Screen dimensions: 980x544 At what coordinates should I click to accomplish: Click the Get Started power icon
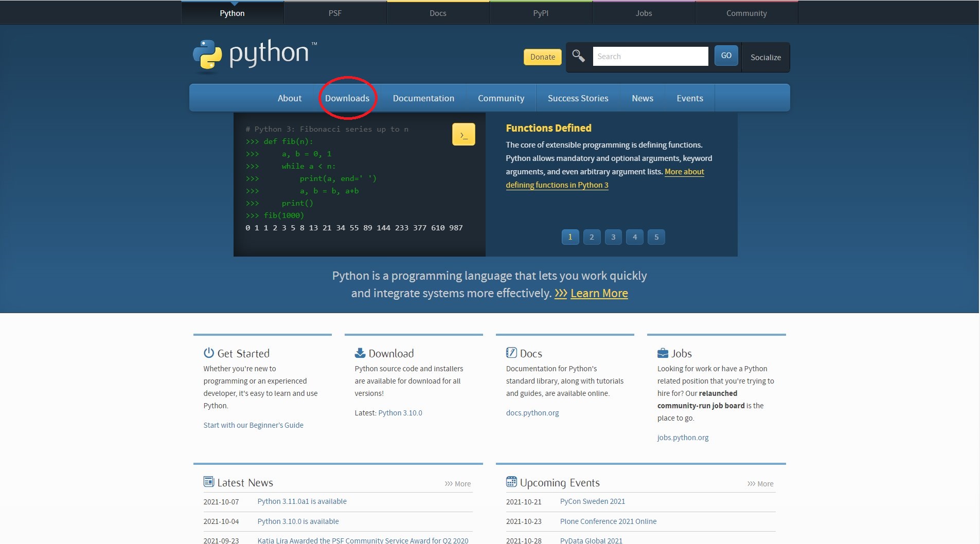coord(208,353)
